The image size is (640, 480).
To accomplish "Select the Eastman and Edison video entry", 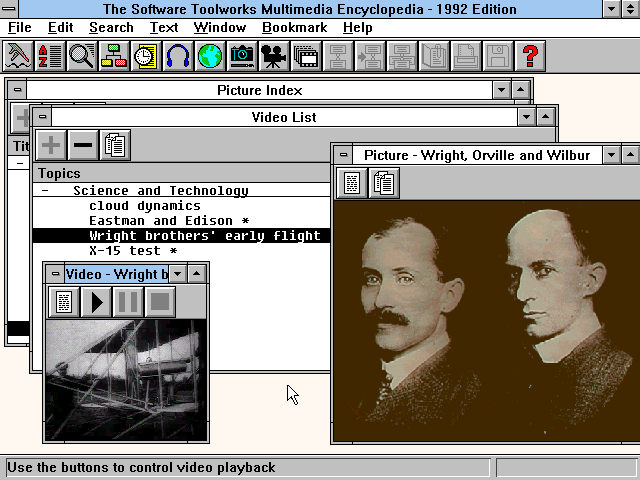I will [x=169, y=221].
